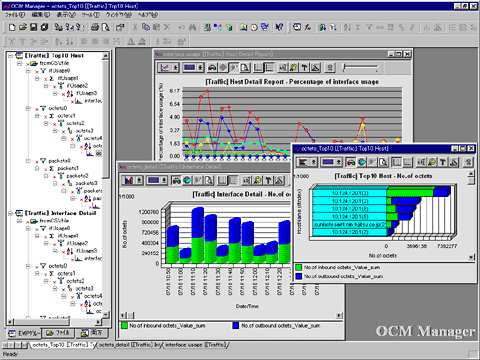
Task: Collapse the [Traffic] Top10 Host tree root
Action: pyautogui.click(x=10, y=55)
